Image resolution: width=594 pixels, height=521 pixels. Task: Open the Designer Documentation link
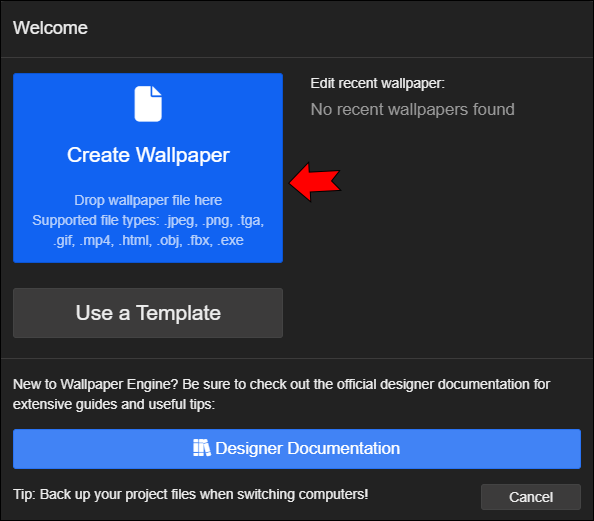click(297, 449)
